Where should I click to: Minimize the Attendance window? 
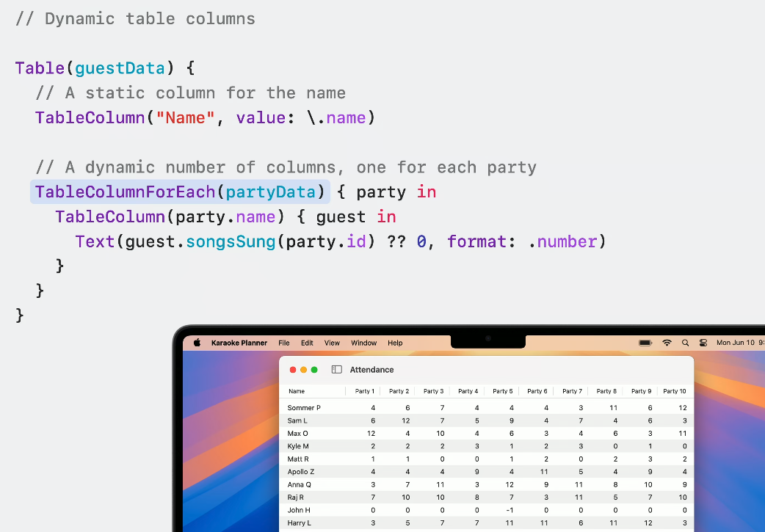(x=303, y=370)
